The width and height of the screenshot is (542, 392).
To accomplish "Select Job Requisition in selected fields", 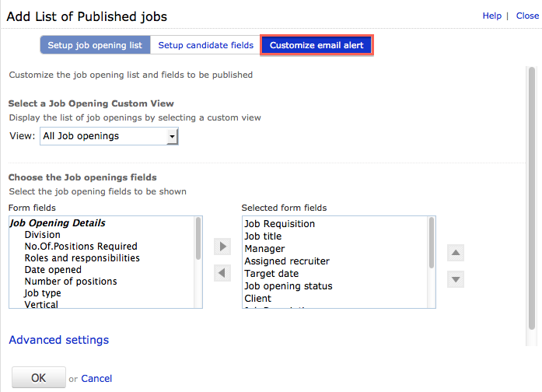I will [279, 224].
